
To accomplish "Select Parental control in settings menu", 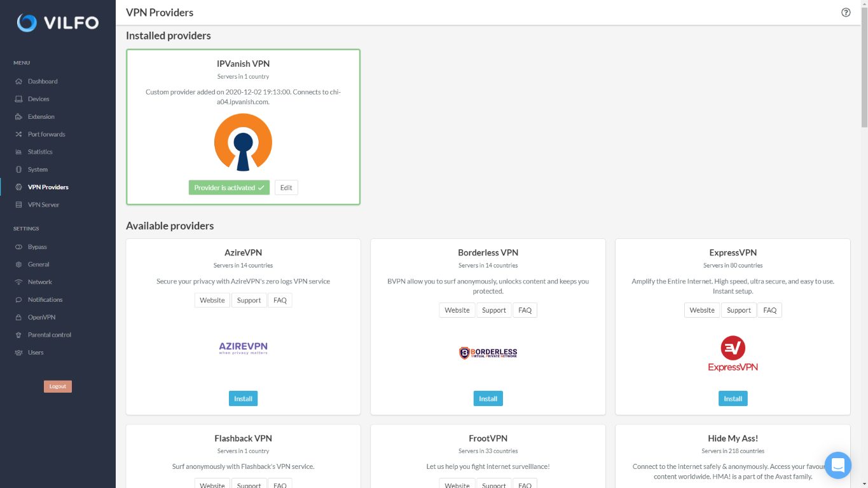I will (x=50, y=335).
